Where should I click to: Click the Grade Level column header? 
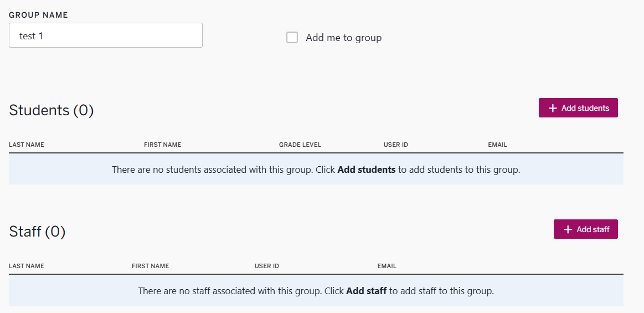(300, 145)
